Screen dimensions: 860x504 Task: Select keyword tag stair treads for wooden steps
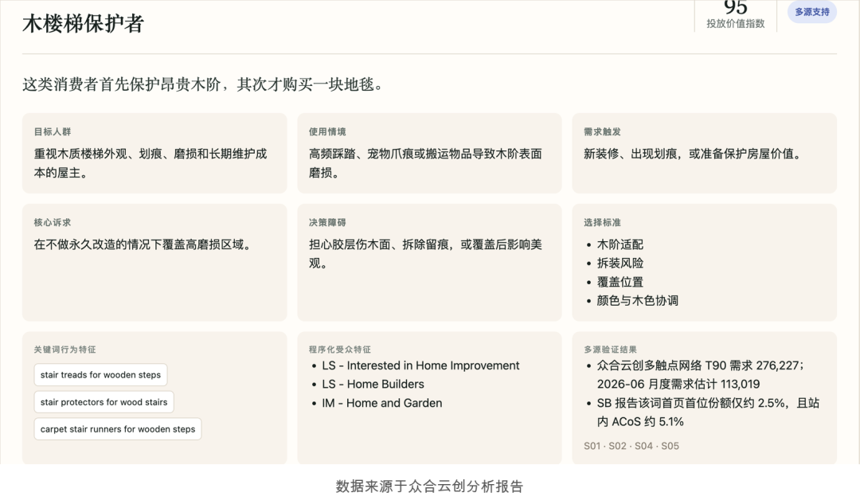[x=100, y=374]
